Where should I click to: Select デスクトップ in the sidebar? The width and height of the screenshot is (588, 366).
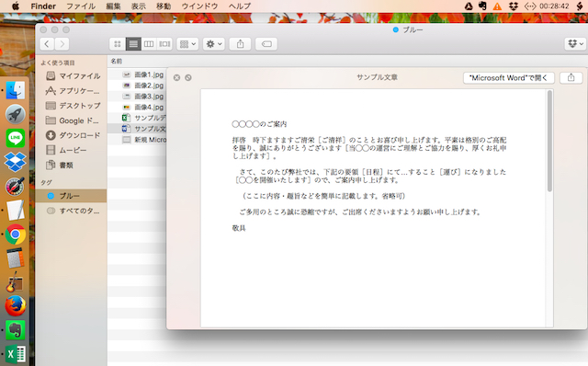73,106
